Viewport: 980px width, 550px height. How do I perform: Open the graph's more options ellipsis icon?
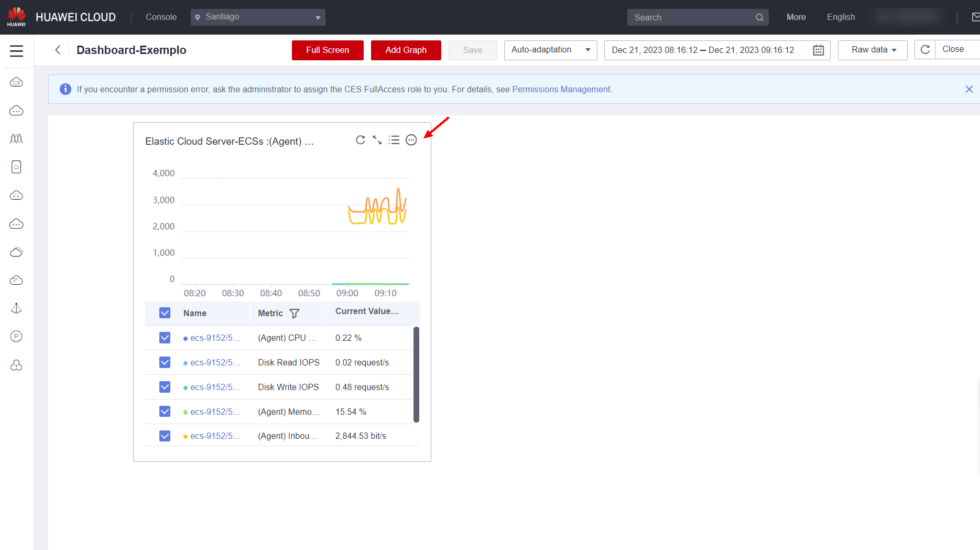[x=411, y=140]
